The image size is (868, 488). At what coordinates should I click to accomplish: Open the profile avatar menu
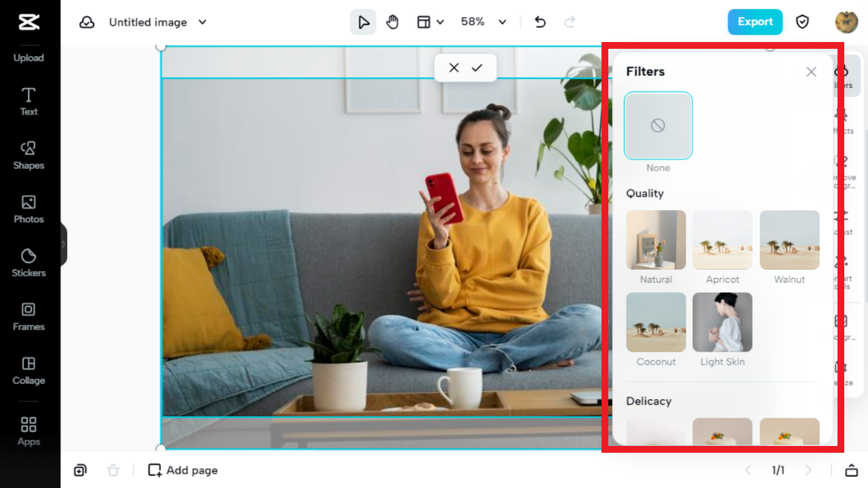846,22
